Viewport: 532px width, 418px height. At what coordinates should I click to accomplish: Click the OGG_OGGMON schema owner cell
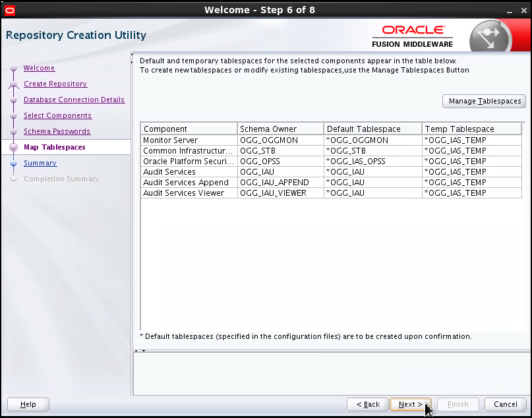[x=281, y=140]
